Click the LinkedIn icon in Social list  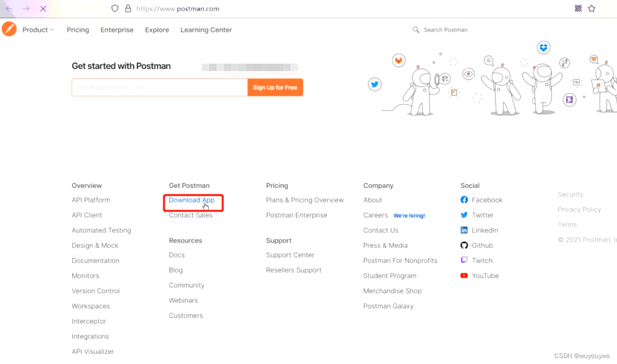point(464,230)
